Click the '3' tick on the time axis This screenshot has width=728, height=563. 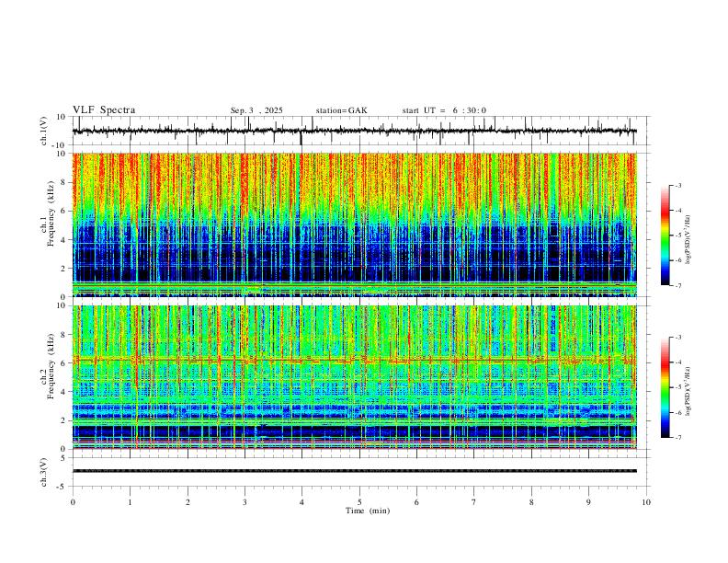(x=245, y=502)
